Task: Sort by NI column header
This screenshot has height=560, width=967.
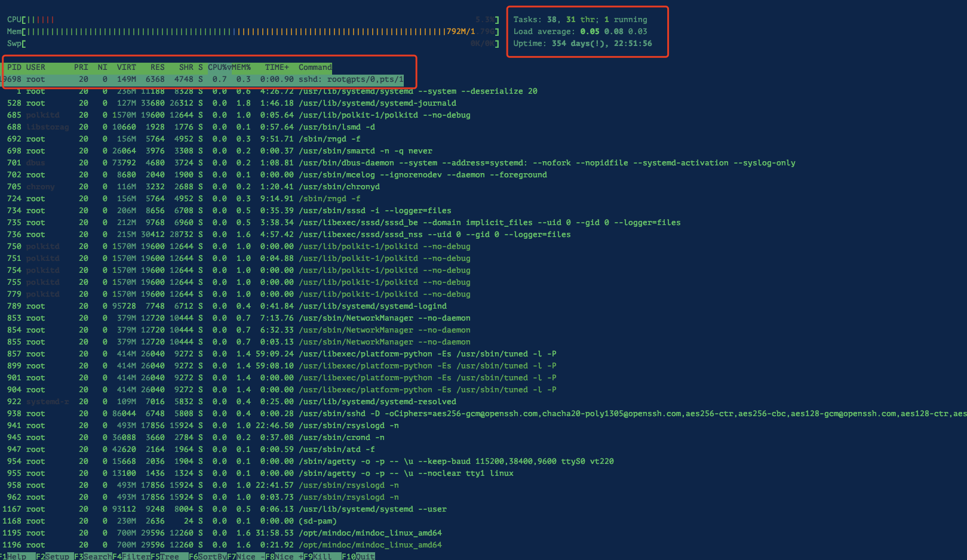Action: click(103, 67)
